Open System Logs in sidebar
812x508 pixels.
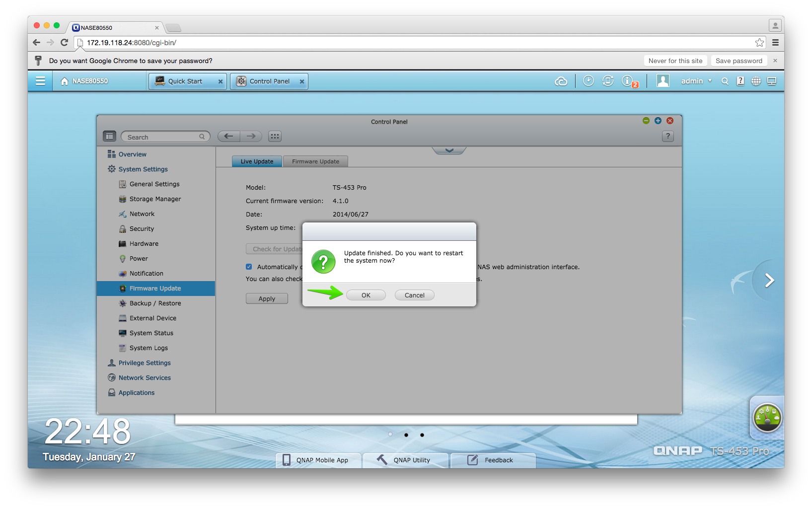click(148, 348)
